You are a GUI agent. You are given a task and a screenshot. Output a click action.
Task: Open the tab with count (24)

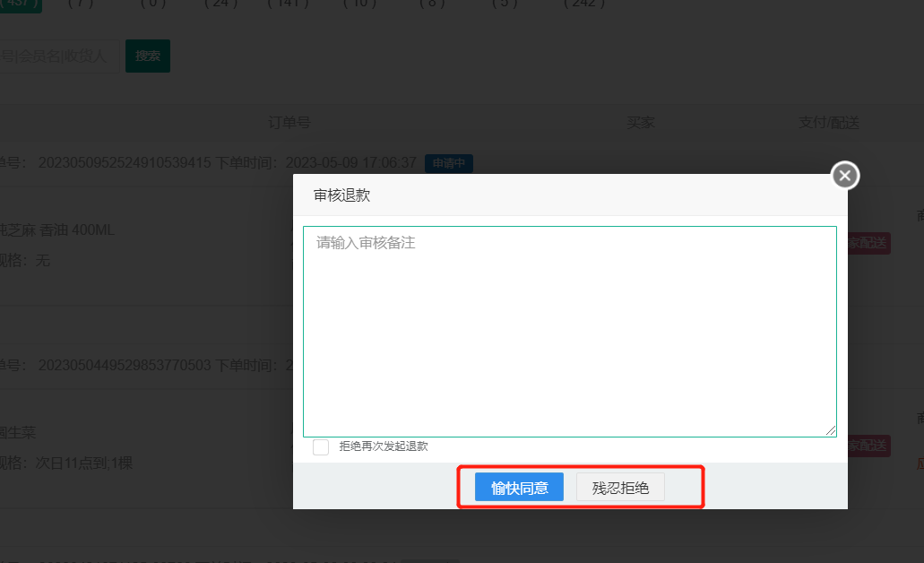coord(220,4)
